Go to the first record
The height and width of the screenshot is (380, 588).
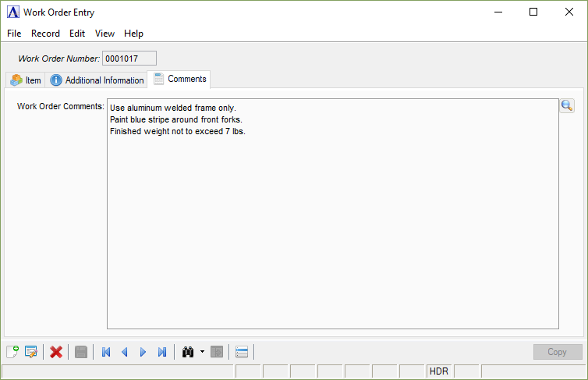(x=106, y=352)
